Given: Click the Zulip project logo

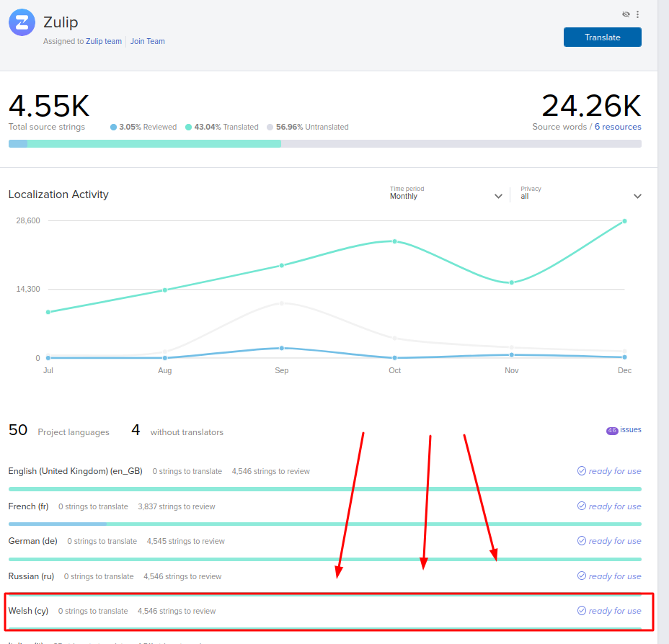Looking at the screenshot, I should click(x=22, y=23).
